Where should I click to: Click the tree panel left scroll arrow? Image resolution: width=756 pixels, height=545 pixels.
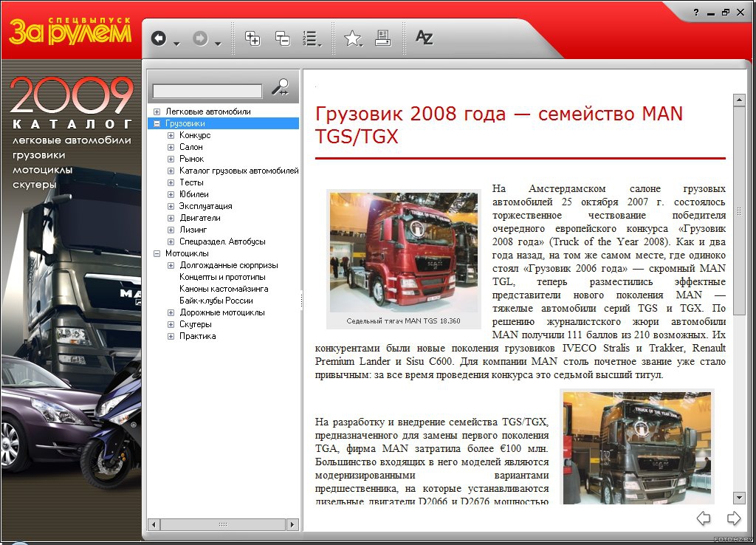point(154,524)
